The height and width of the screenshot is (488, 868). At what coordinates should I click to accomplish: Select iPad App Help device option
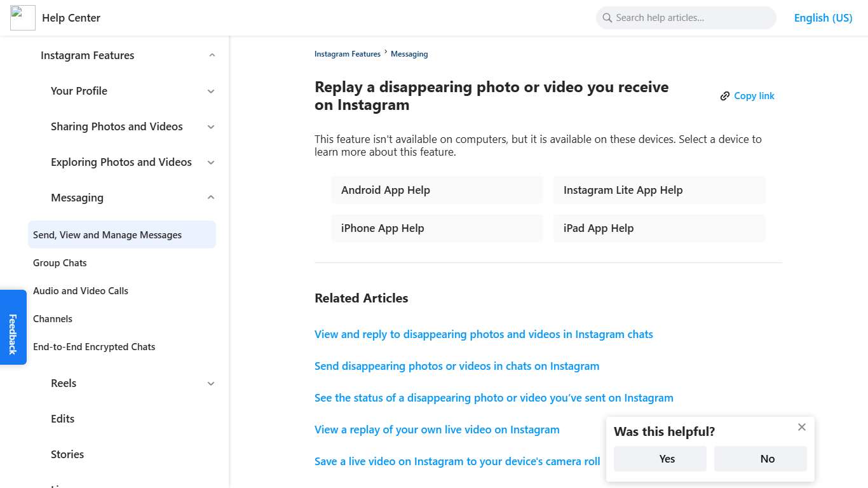click(659, 227)
